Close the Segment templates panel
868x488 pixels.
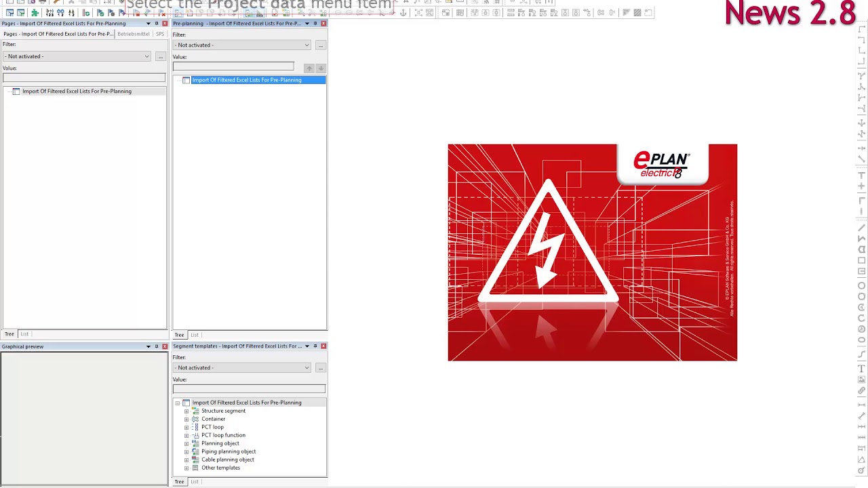click(323, 346)
